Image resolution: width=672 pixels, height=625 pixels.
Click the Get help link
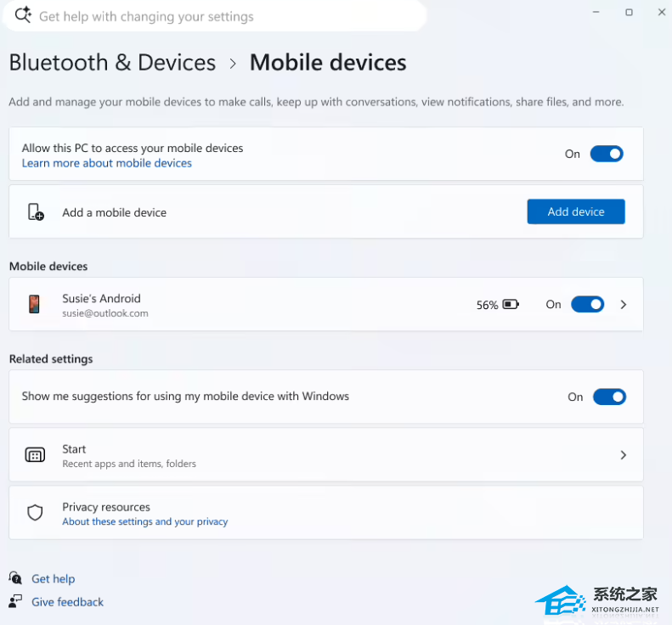(54, 579)
